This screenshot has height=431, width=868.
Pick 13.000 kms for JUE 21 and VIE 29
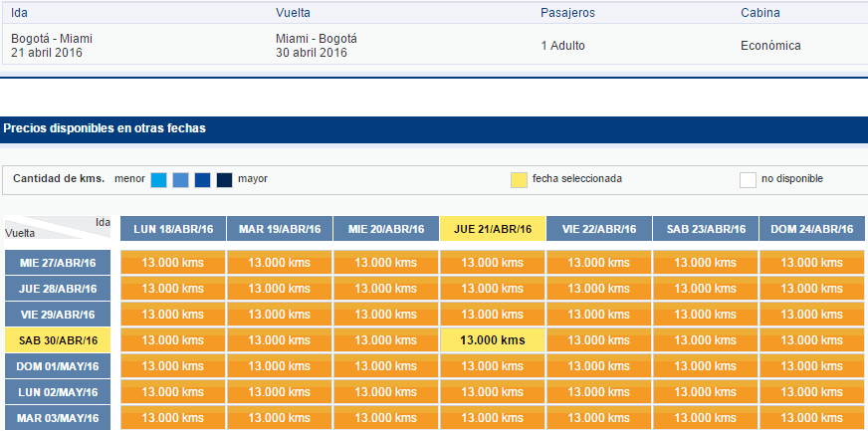[493, 315]
